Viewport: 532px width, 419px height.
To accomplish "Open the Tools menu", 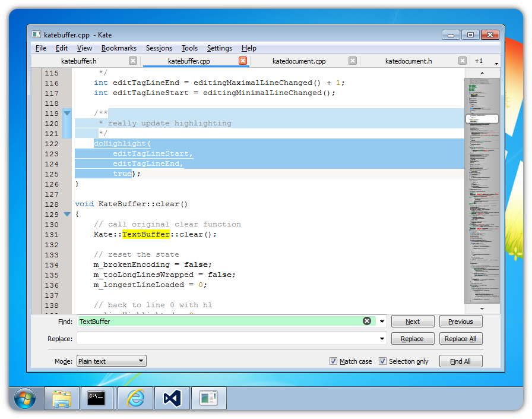I will point(189,48).
